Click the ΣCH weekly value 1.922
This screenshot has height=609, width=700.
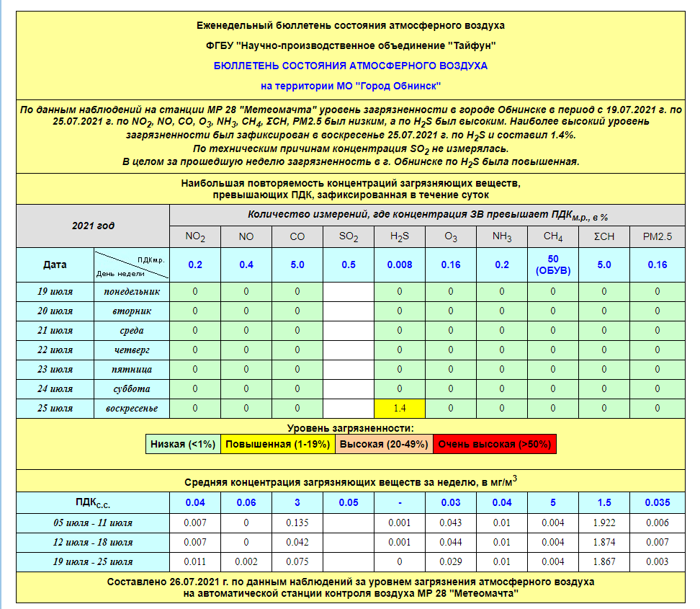(x=604, y=523)
